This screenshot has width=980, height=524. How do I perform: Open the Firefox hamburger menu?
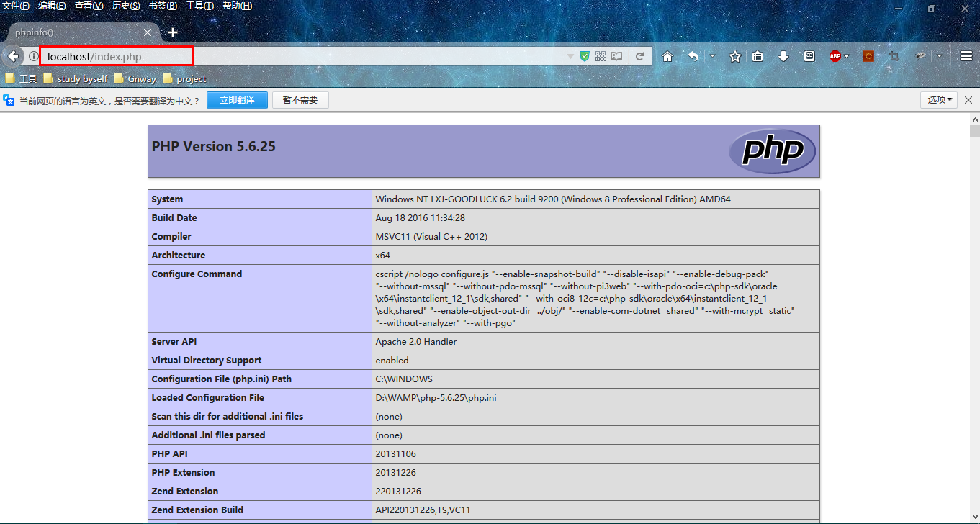click(x=965, y=55)
